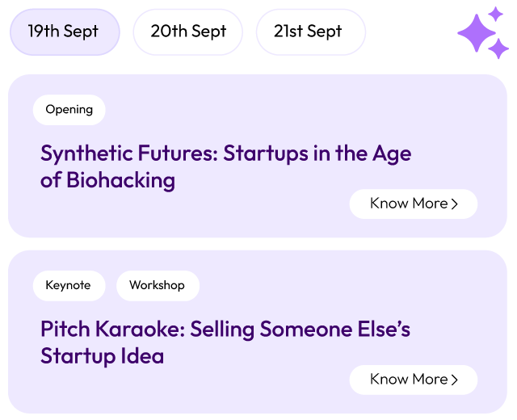The image size is (517, 420).
Task: Switch to the 20th Sept tab
Action: coord(187,31)
